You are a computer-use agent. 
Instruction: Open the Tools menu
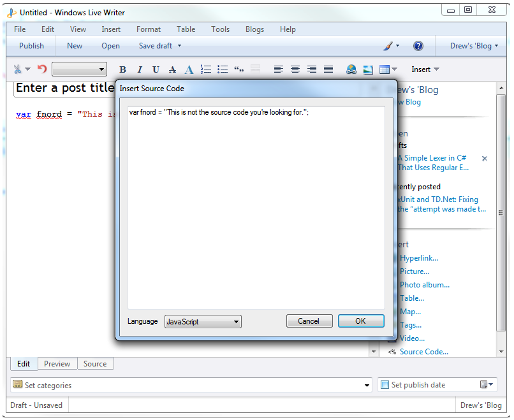coord(220,29)
